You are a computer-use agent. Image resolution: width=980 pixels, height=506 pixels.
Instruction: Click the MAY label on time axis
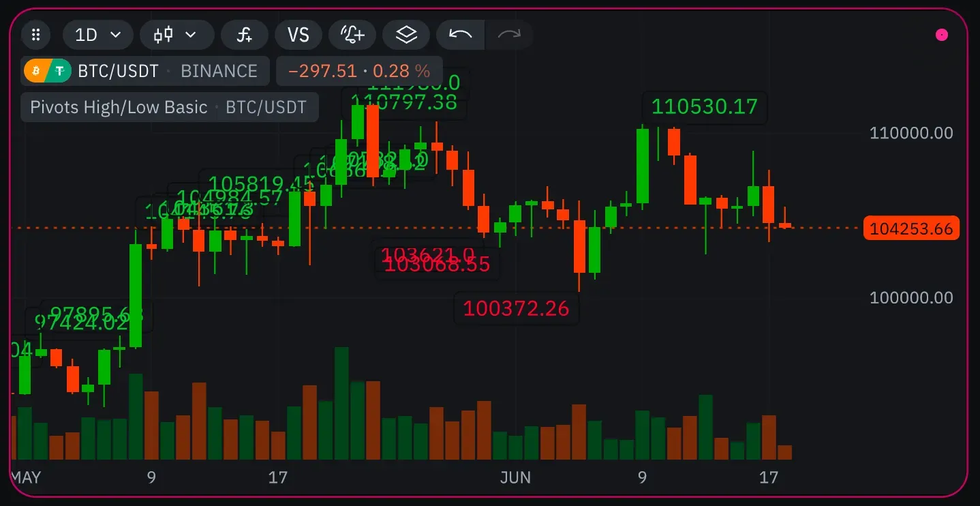coord(26,477)
